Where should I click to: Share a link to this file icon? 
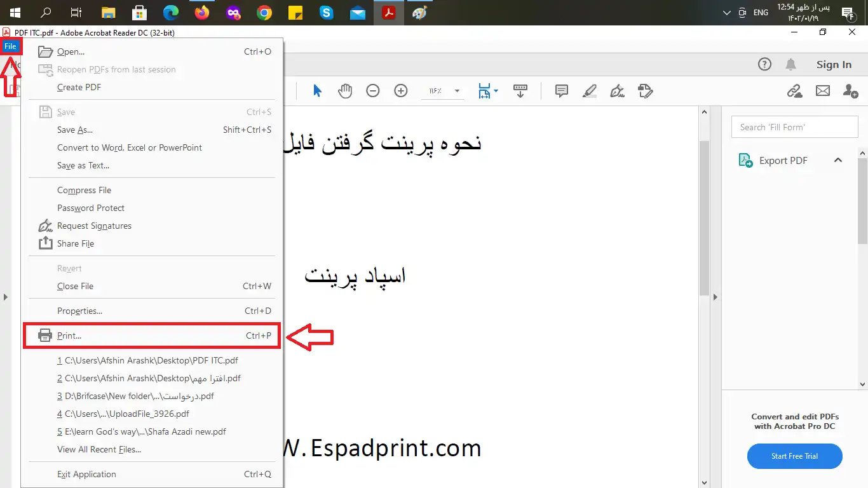795,91
